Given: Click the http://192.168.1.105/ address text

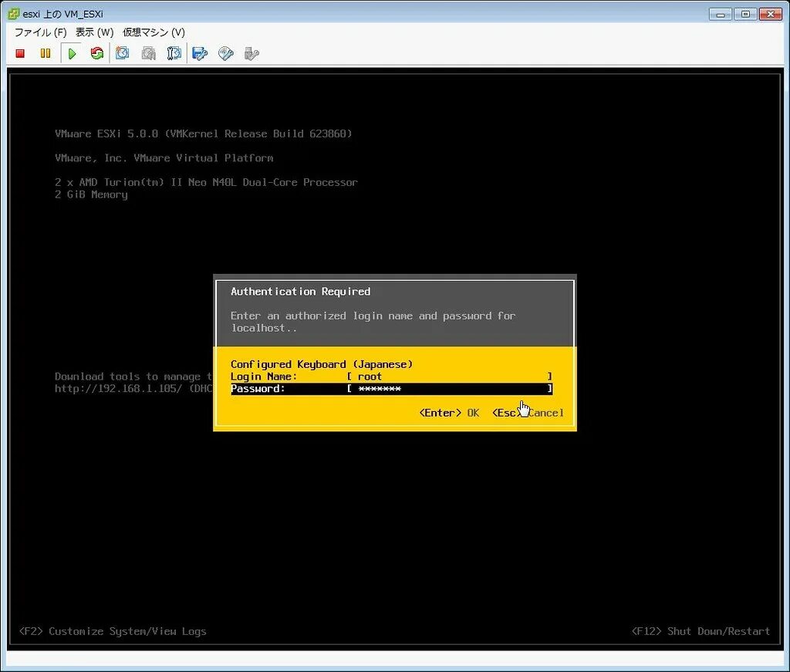Looking at the screenshot, I should 118,389.
